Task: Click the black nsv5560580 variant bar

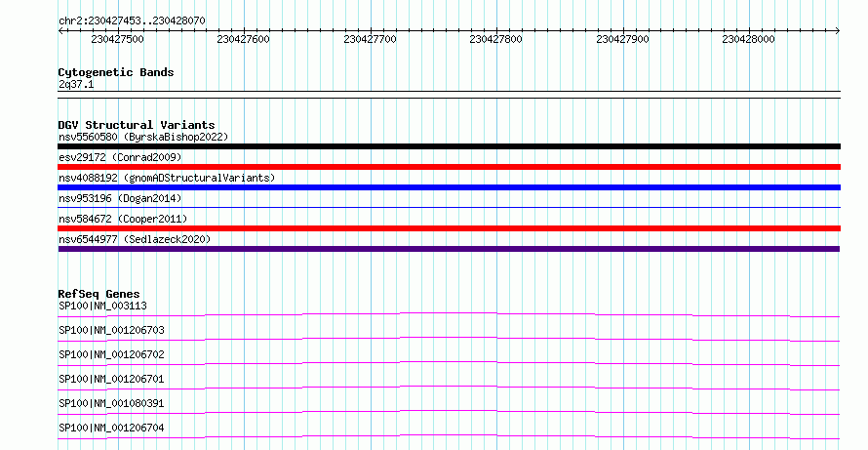Action: [450, 146]
